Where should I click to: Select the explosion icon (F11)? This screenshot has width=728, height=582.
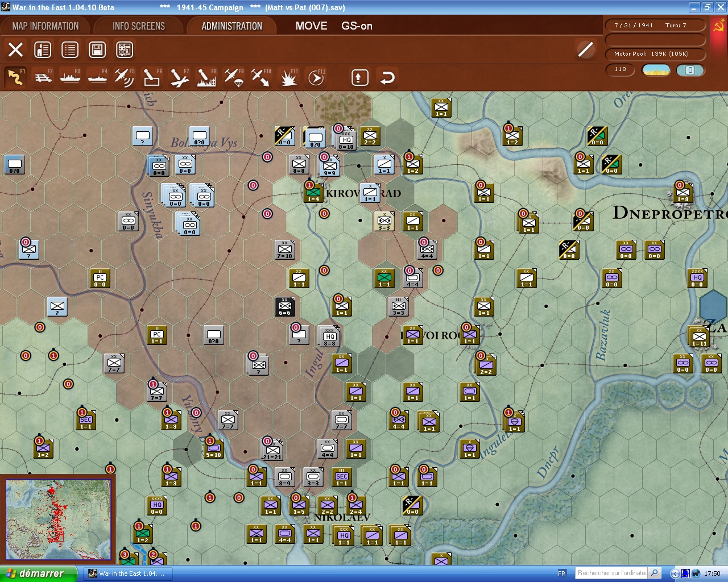288,77
